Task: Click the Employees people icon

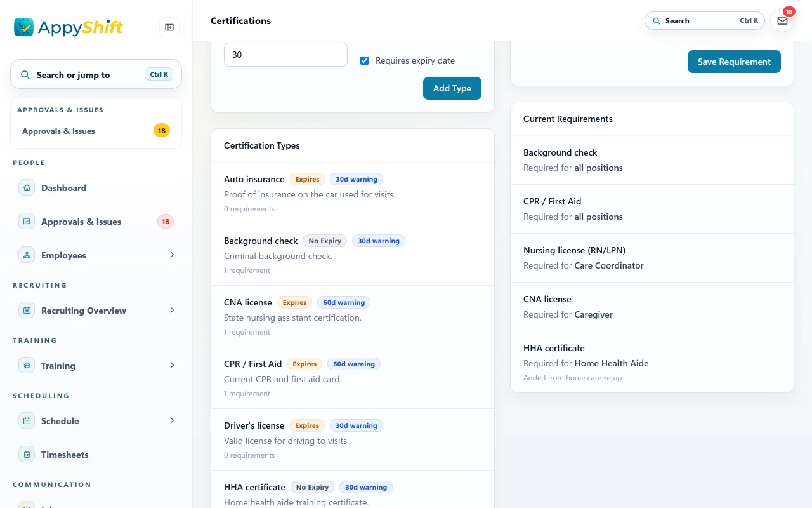Action: pos(27,255)
